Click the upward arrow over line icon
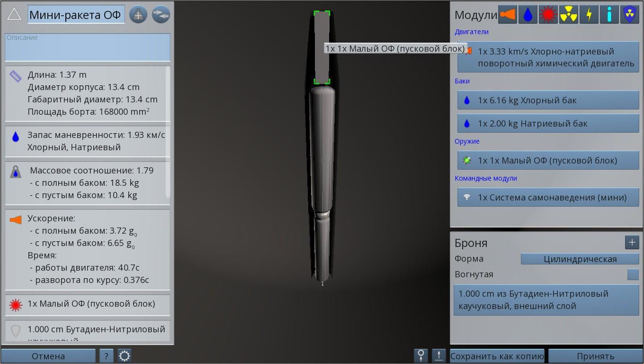This screenshot has width=644, height=364. click(x=439, y=356)
